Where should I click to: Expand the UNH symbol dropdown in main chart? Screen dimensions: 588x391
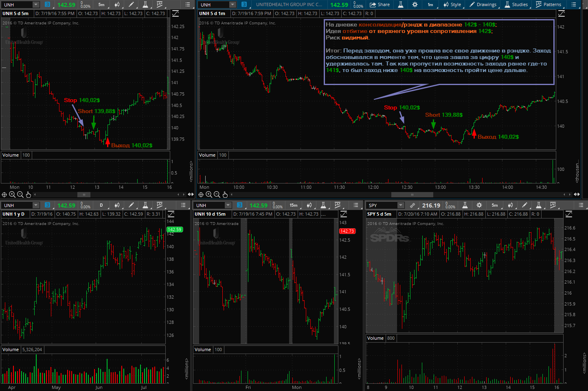(x=233, y=5)
